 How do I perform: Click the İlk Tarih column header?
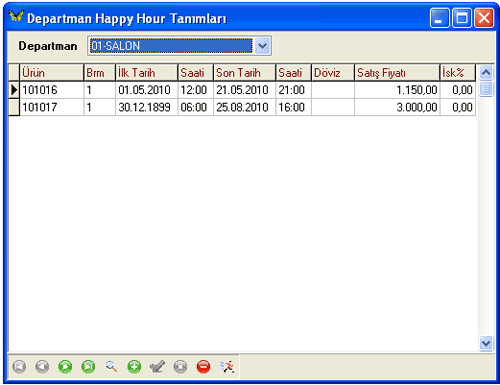coord(147,73)
